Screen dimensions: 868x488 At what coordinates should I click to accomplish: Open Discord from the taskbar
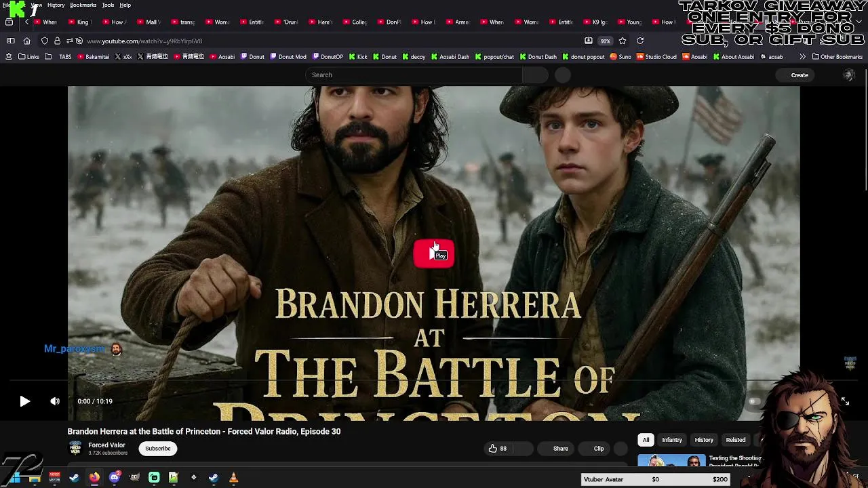coord(115,478)
